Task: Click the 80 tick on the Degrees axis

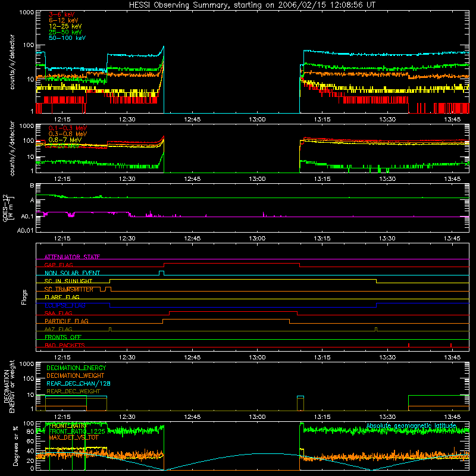Action: pyautogui.click(x=30, y=431)
